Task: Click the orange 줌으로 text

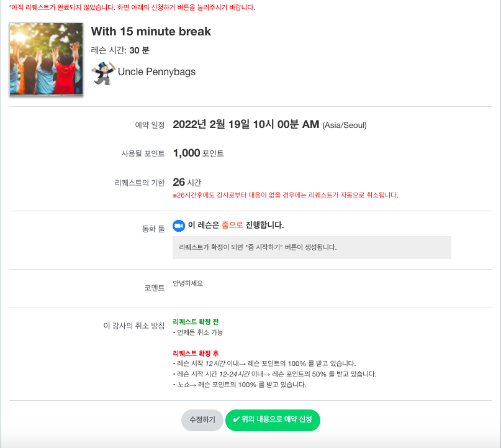Action: pos(232,225)
